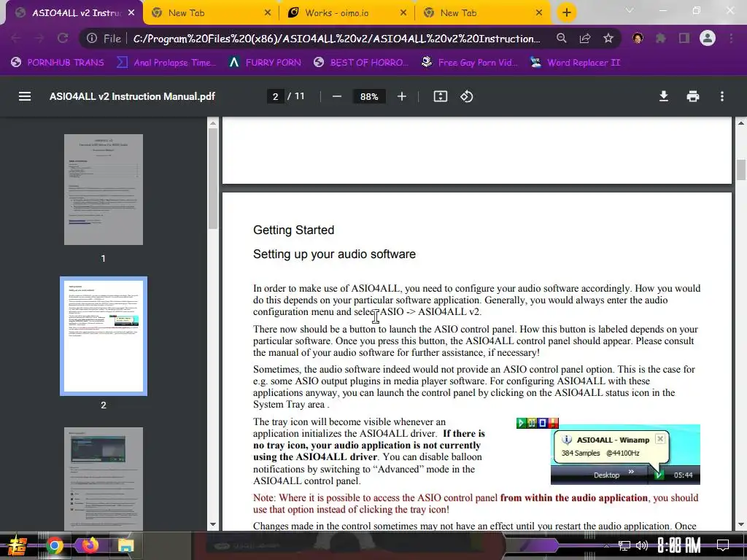Open the Chrome profile avatar
Viewport: 747px width, 560px height.
tap(708, 38)
